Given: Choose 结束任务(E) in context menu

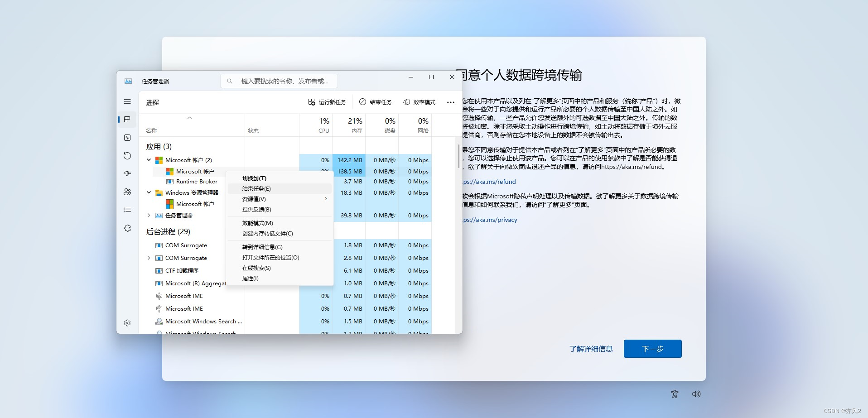Looking at the screenshot, I should pyautogui.click(x=280, y=189).
